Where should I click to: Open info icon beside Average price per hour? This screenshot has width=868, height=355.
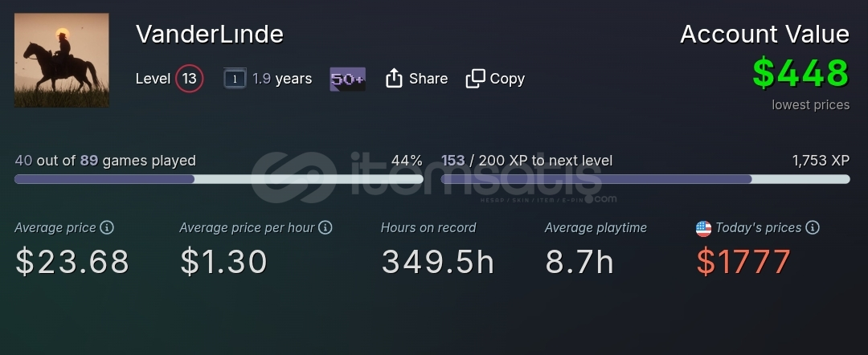click(x=325, y=227)
